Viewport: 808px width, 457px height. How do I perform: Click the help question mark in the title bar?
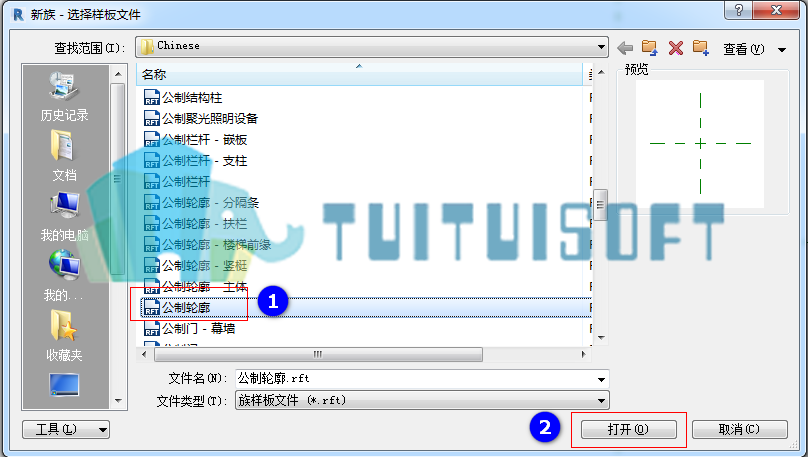738,10
